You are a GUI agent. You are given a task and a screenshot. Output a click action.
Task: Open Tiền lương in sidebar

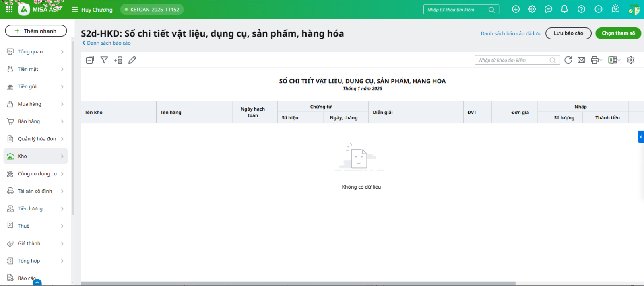pyautogui.click(x=35, y=208)
